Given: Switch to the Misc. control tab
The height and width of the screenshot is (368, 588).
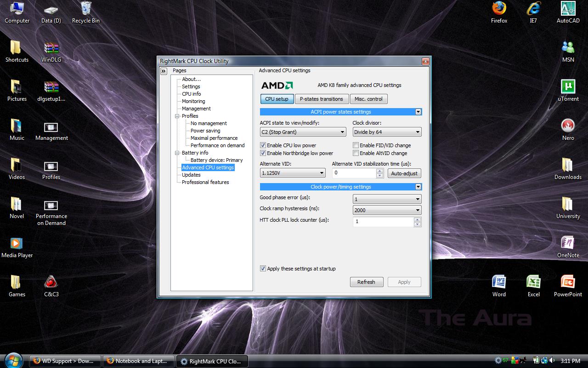Looking at the screenshot, I should 368,99.
